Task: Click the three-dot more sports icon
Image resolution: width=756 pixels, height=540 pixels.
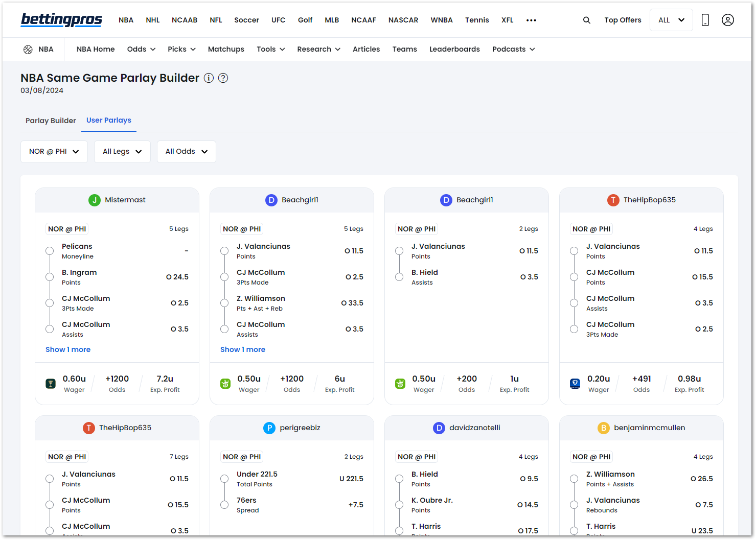Action: (532, 20)
